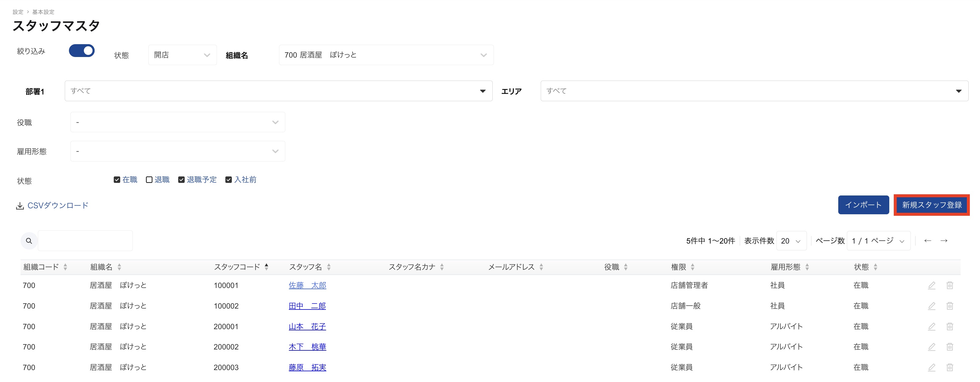Click 店舗一般 permission cell
The height and width of the screenshot is (382, 980).
pos(685,306)
